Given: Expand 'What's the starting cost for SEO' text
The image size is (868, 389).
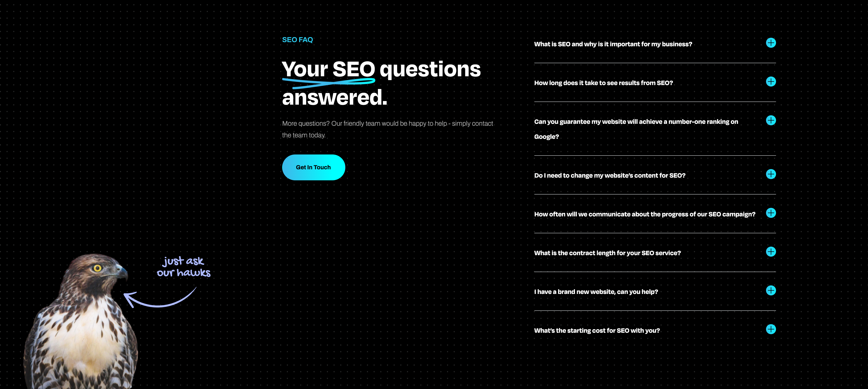Looking at the screenshot, I should pyautogui.click(x=597, y=331).
